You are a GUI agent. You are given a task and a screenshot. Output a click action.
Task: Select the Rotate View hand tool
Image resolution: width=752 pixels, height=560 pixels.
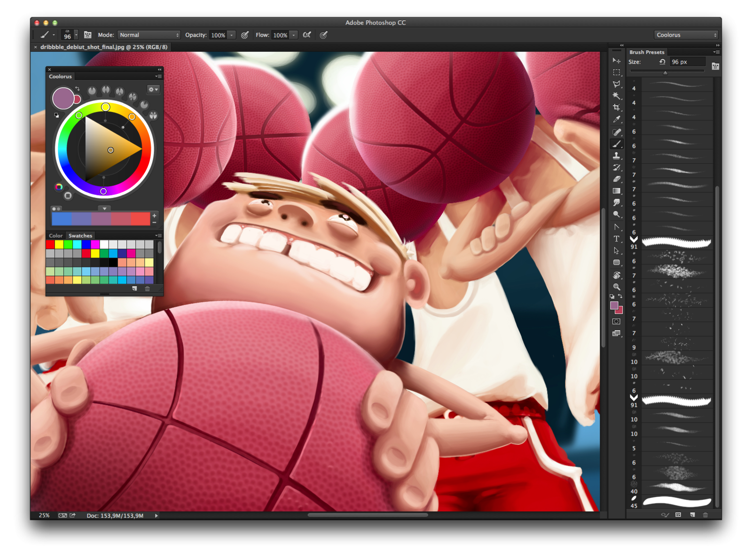click(616, 275)
